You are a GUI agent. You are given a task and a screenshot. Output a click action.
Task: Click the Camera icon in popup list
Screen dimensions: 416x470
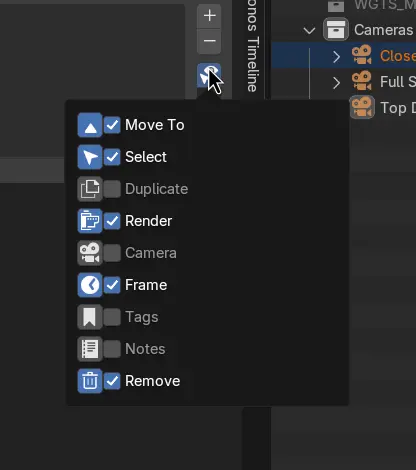90,253
